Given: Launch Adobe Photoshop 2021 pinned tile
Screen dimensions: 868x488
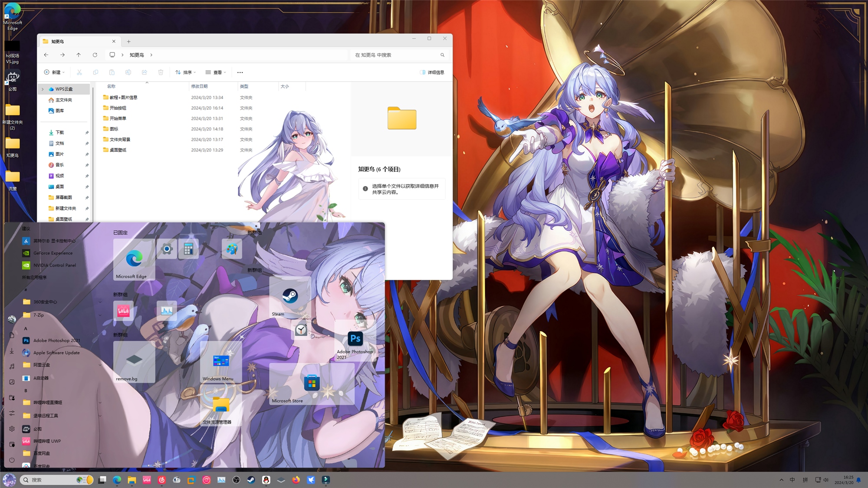Looking at the screenshot, I should click(355, 340).
